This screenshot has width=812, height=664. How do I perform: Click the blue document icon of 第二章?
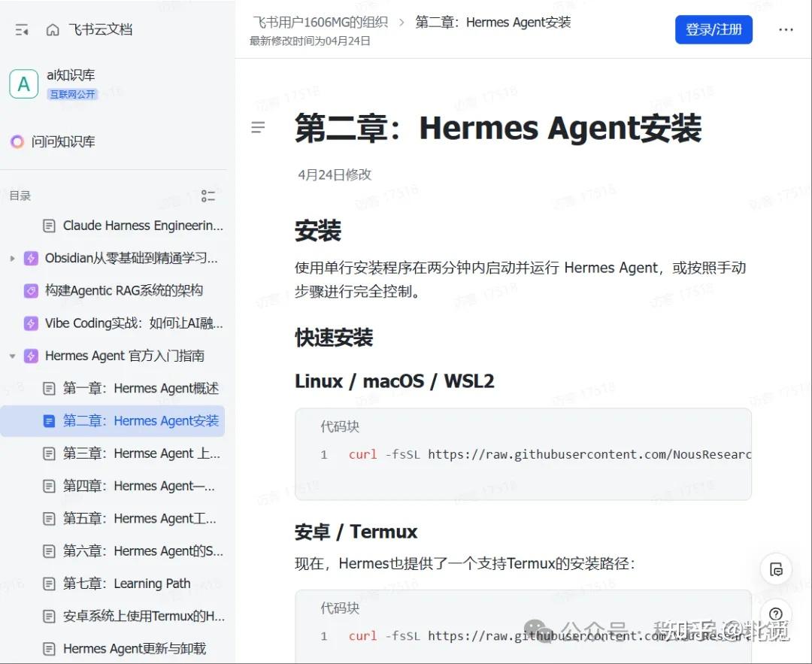tap(49, 421)
